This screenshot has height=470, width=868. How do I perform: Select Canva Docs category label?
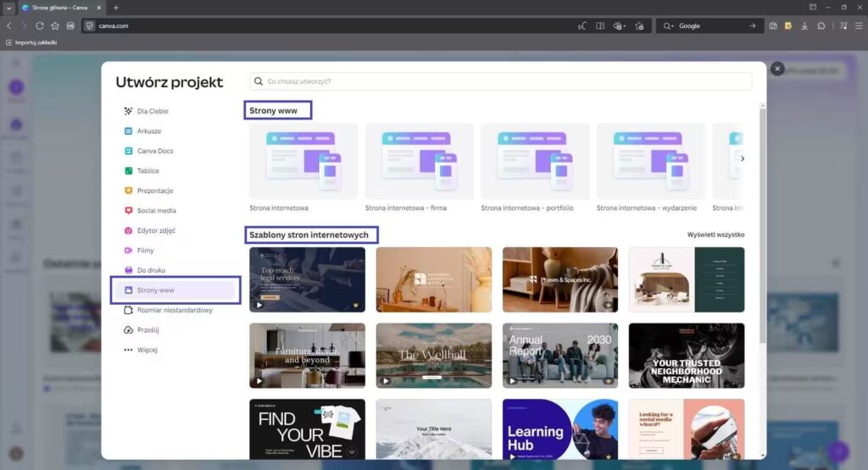pos(155,151)
